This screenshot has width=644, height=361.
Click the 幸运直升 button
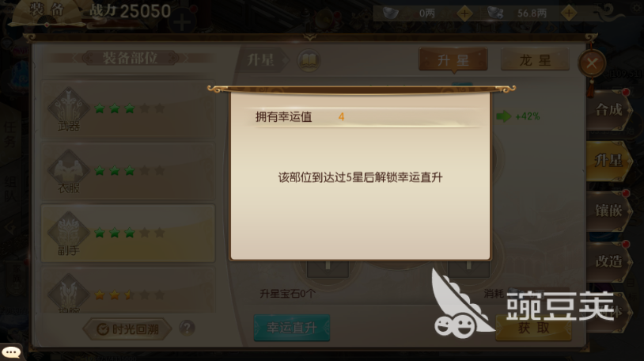coord(292,328)
